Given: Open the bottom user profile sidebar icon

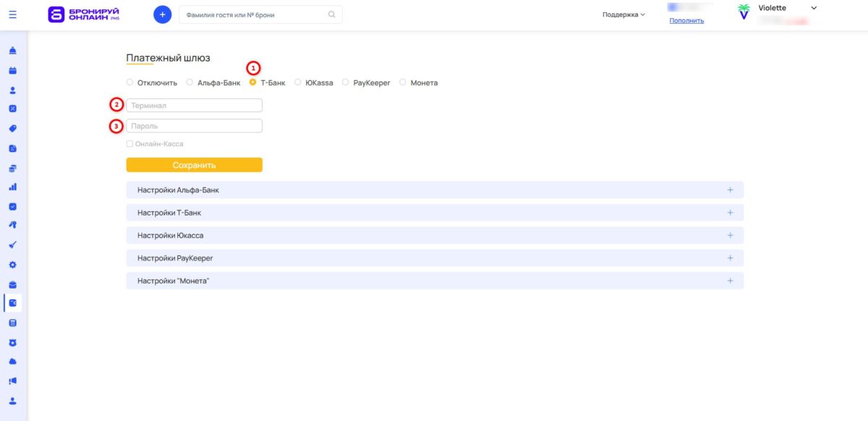Looking at the screenshot, I should 12,400.
